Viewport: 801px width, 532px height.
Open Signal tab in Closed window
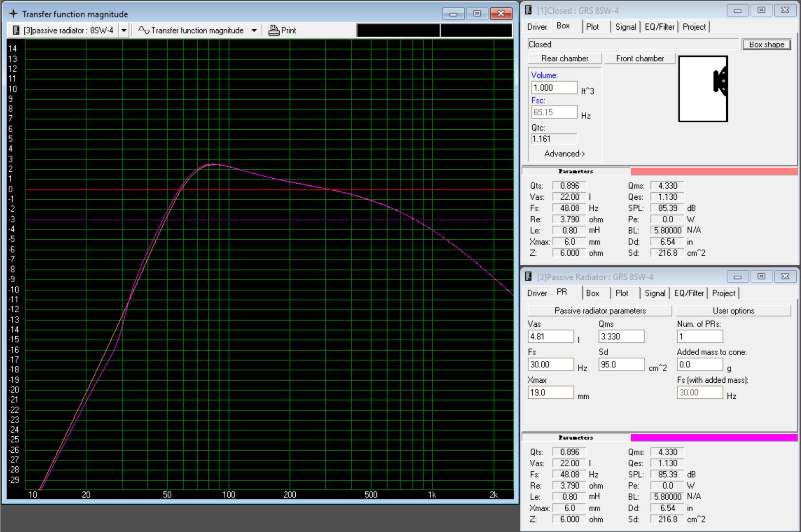pos(625,27)
